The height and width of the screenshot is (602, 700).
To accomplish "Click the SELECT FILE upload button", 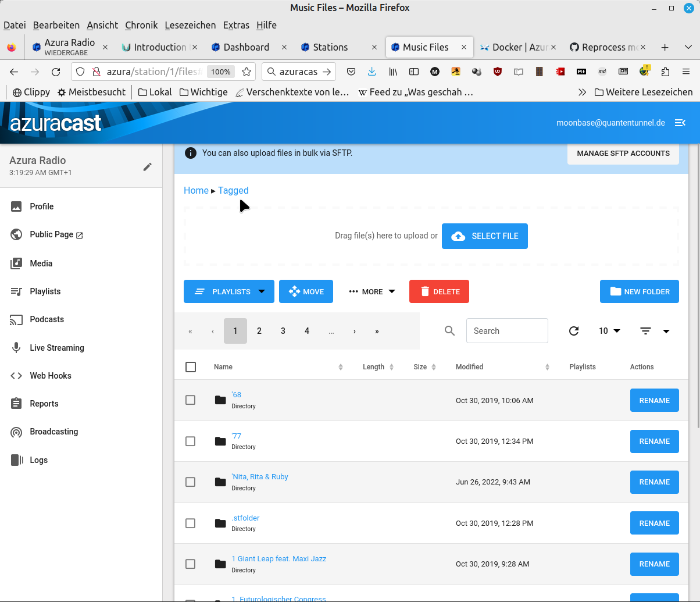I will [485, 236].
